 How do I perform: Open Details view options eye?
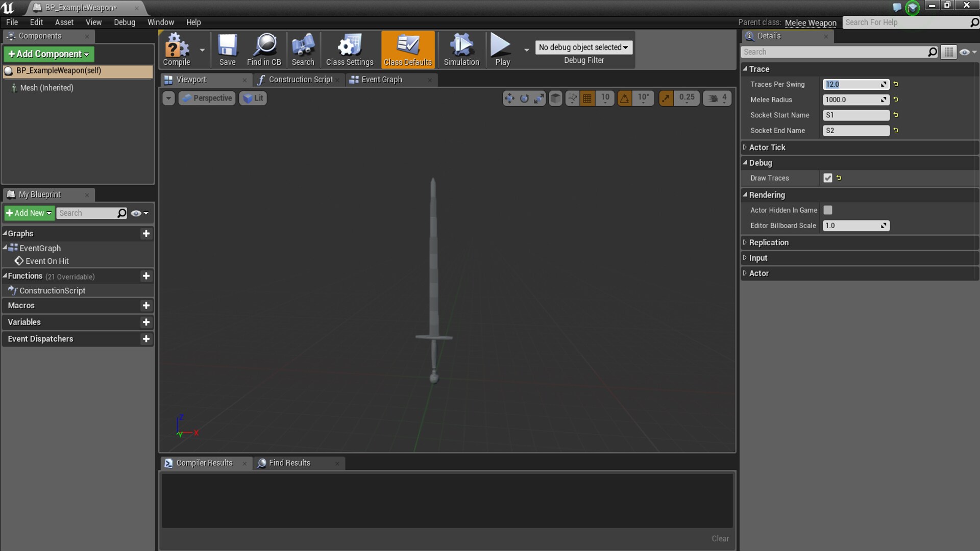(968, 52)
